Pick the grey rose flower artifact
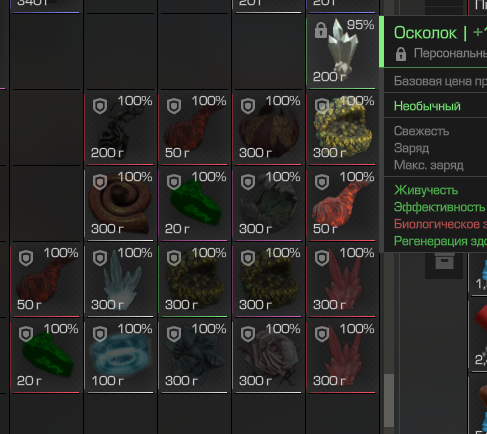 point(268,355)
